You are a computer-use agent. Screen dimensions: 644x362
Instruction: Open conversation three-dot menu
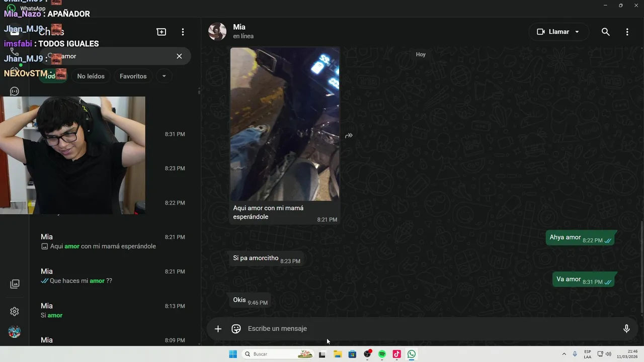click(627, 32)
